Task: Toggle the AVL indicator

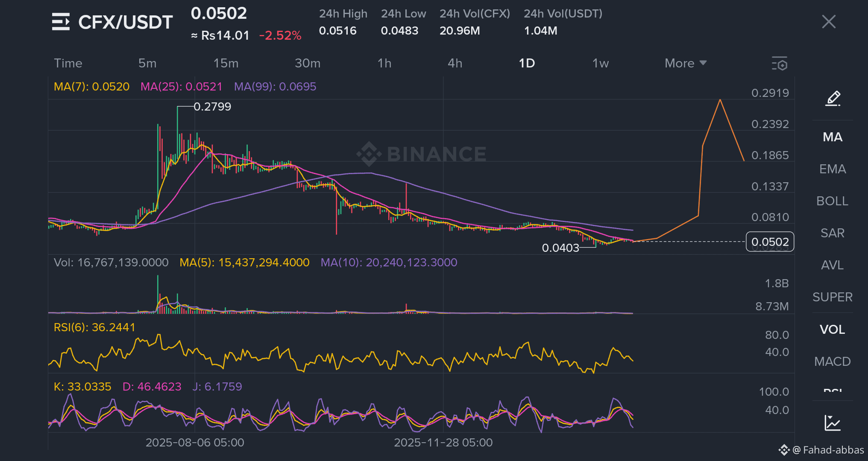Action: (x=833, y=265)
